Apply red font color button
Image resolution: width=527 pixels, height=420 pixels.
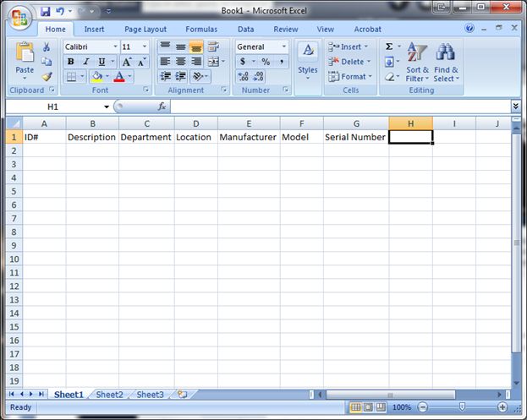(x=119, y=77)
